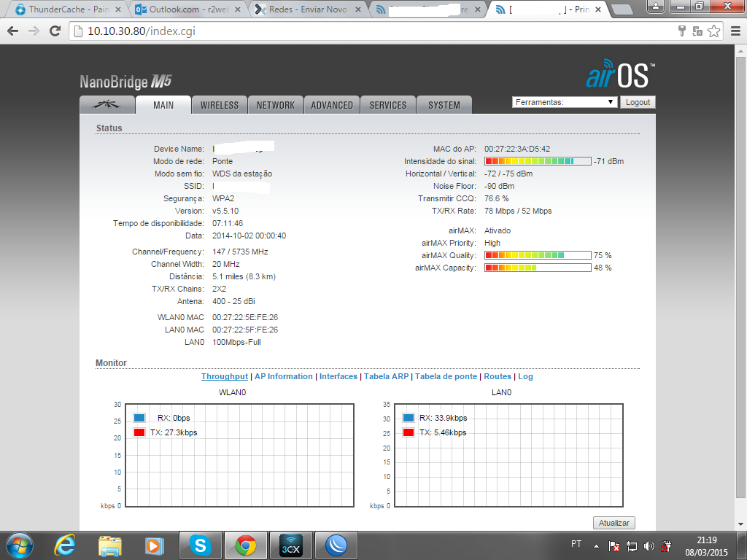Open 3CX phone from taskbar
The image size is (747, 560).
tap(290, 545)
